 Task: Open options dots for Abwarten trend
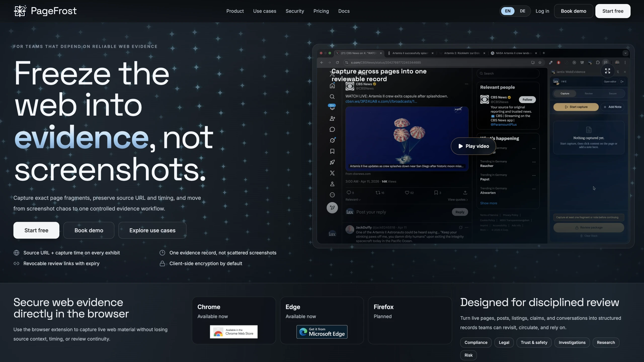[x=534, y=189]
